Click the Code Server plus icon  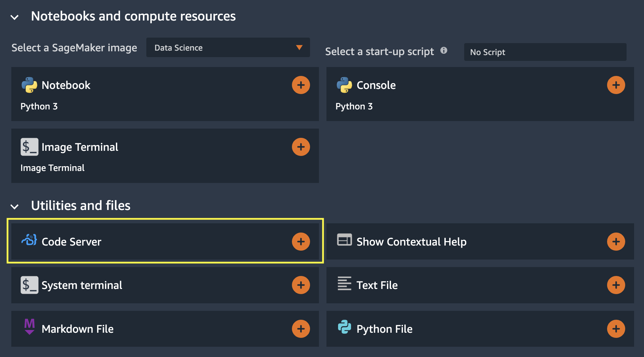301,242
